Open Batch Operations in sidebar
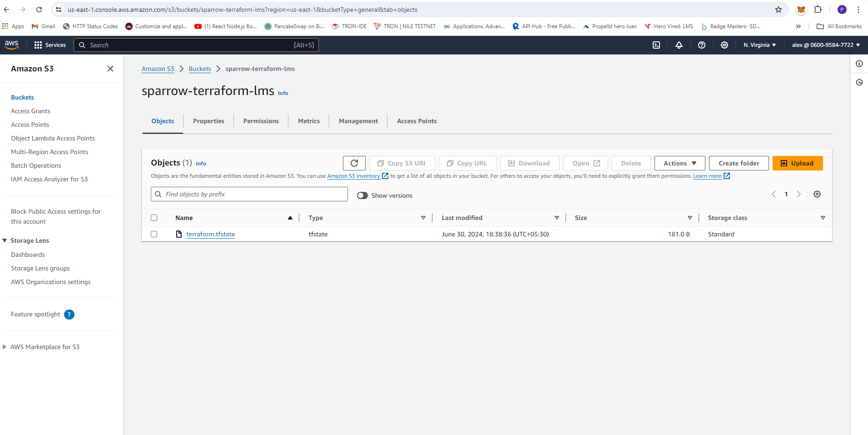Image resolution: width=868 pixels, height=435 pixels. tap(36, 165)
